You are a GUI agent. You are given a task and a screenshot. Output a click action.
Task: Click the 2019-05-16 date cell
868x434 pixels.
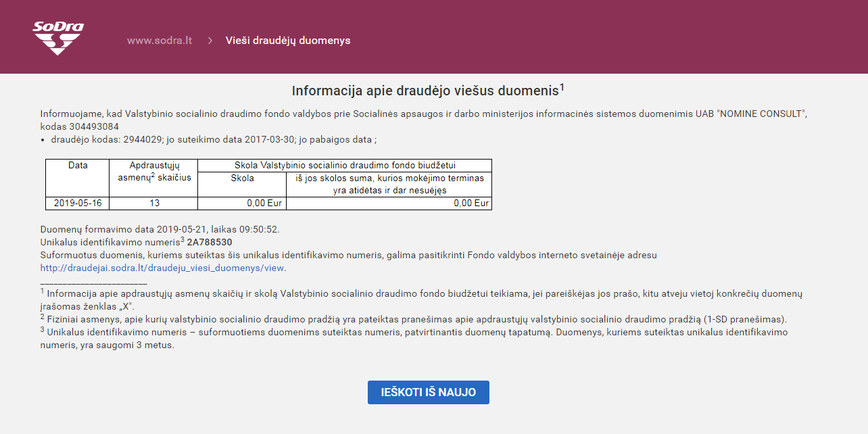(x=78, y=203)
